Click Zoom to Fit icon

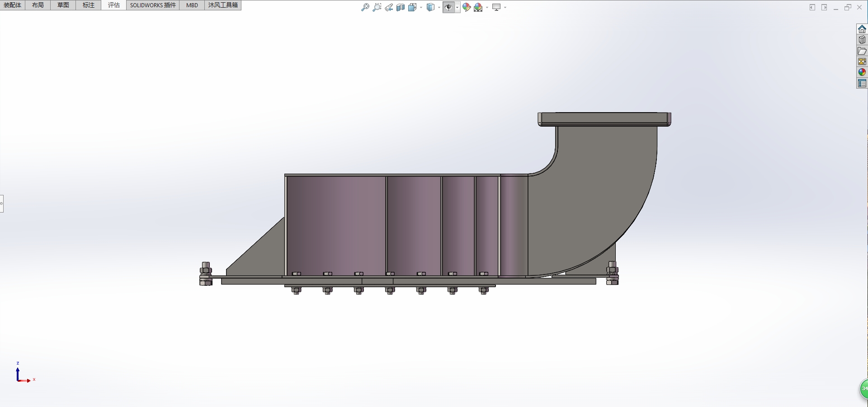365,7
